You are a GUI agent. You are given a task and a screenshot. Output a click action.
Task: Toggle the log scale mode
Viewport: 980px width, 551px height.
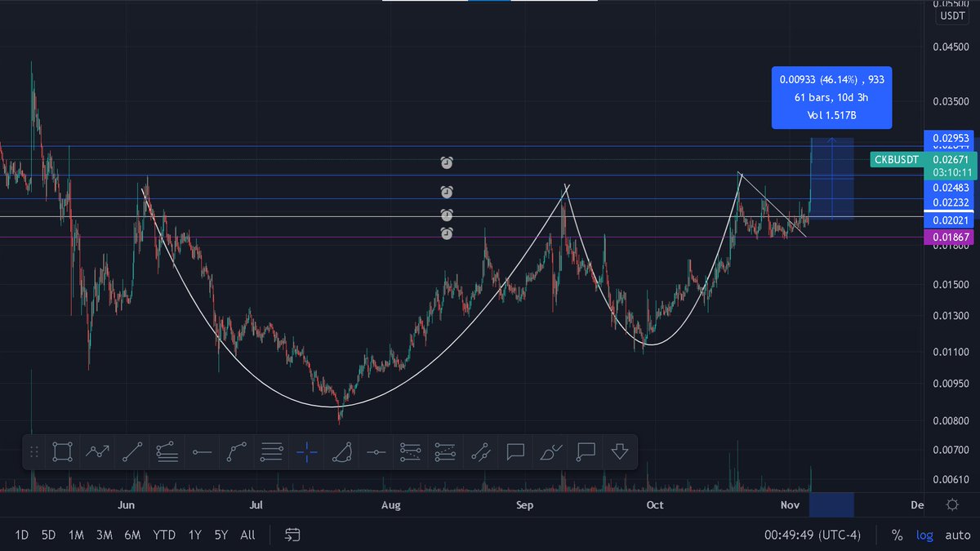point(924,535)
